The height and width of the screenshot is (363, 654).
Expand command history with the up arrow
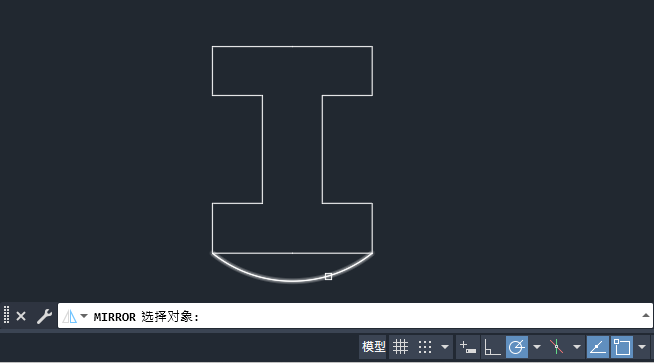click(646, 315)
